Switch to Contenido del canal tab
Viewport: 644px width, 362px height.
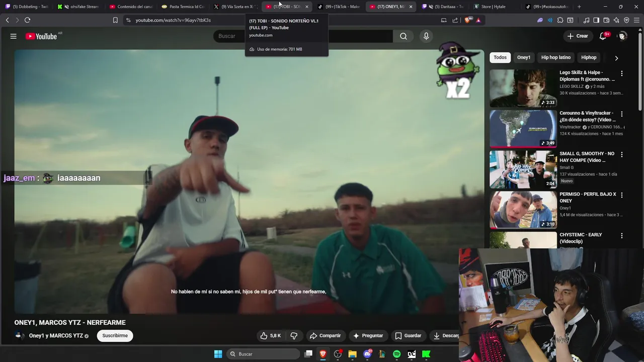131,7
